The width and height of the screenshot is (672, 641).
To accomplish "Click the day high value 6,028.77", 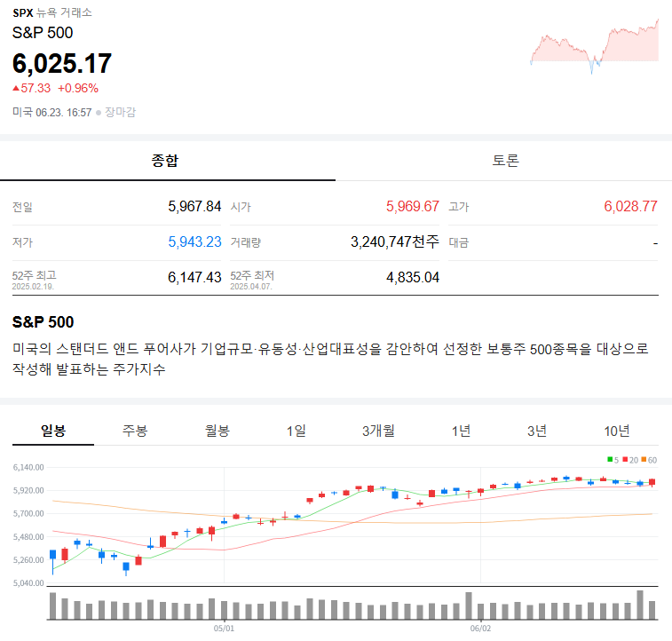I will click(631, 207).
